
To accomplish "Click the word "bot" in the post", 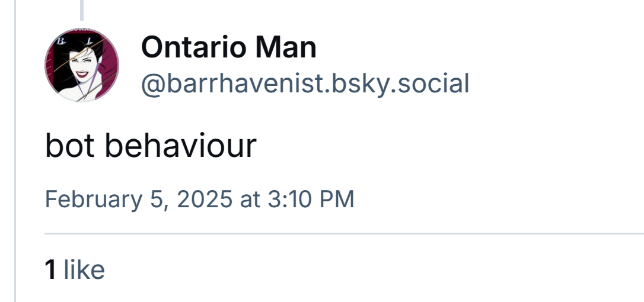I will coord(70,145).
